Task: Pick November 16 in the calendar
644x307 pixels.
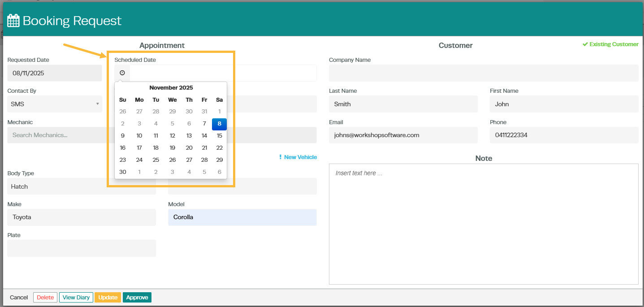Action: [123, 148]
